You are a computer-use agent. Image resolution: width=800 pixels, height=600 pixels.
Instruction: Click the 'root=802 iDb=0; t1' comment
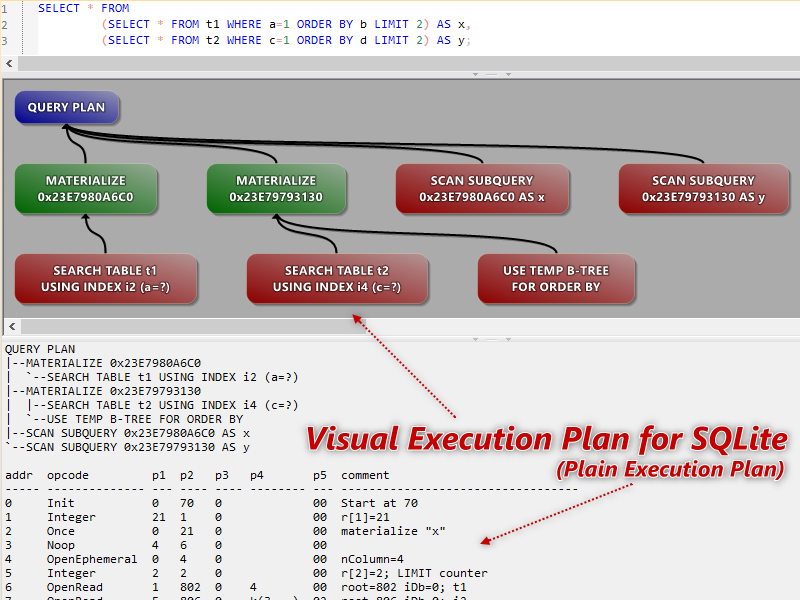tap(404, 588)
